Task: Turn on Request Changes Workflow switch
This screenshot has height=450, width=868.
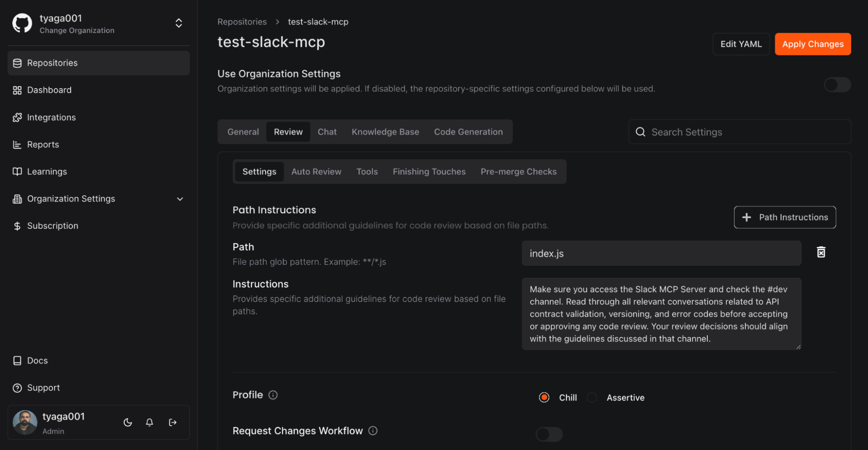Action: point(549,434)
